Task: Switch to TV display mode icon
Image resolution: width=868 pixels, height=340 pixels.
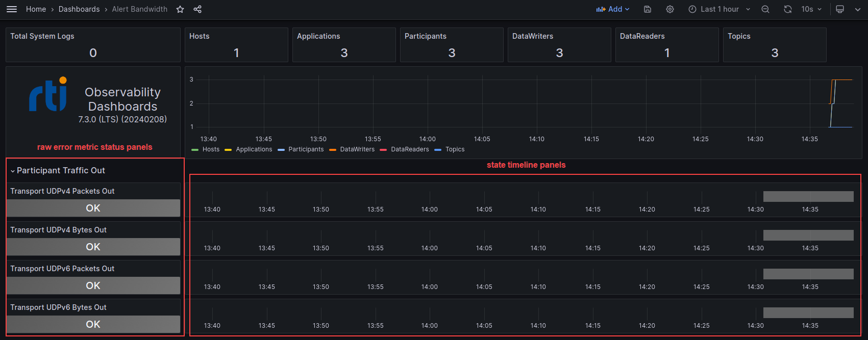Action: point(840,9)
